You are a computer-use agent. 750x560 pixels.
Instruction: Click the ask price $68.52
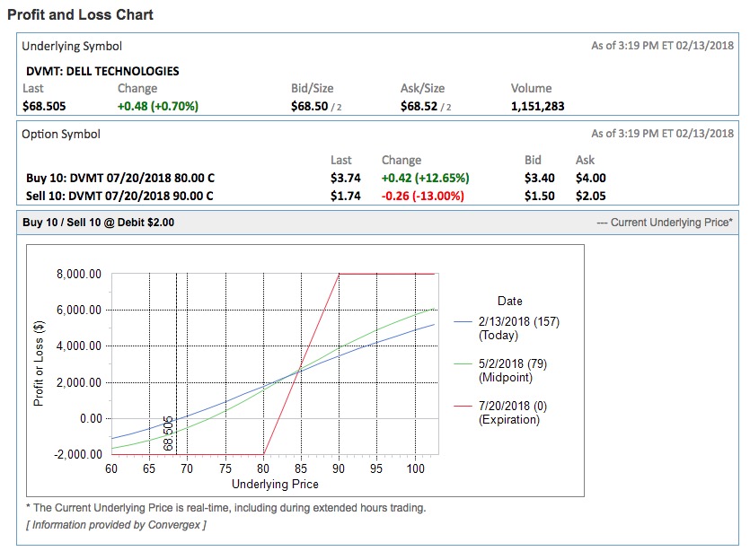(x=419, y=106)
